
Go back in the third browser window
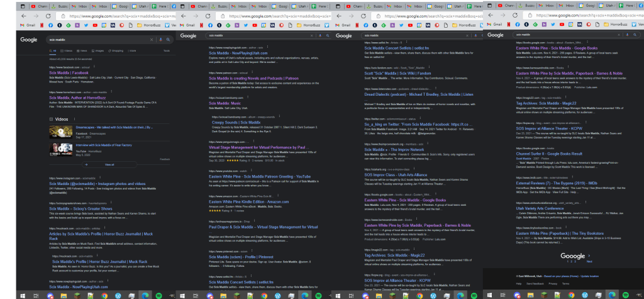(339, 16)
